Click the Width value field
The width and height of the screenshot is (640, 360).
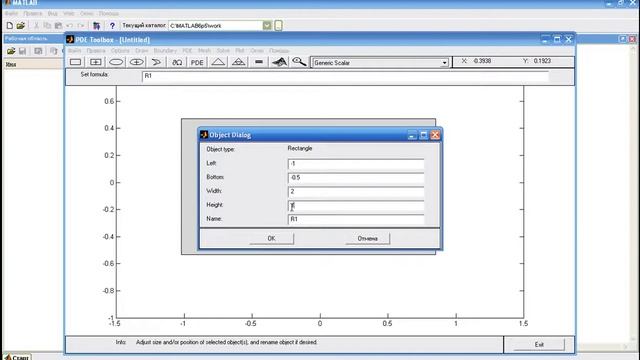point(356,191)
